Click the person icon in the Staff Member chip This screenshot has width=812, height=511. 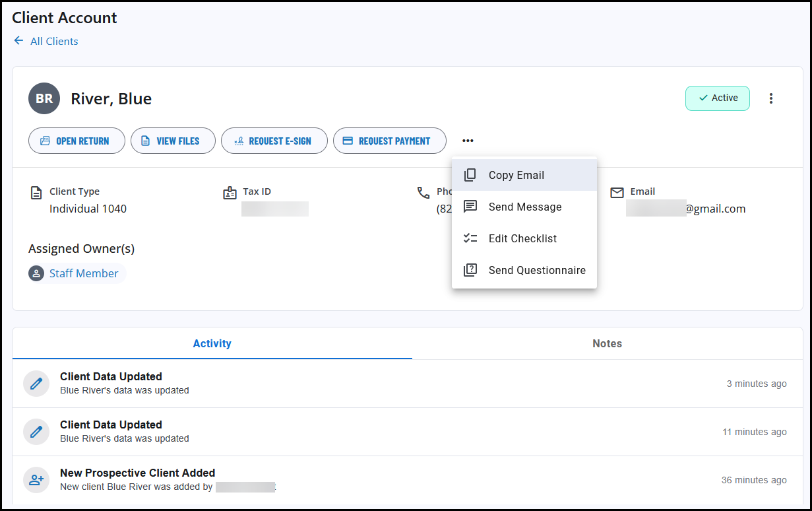click(36, 273)
